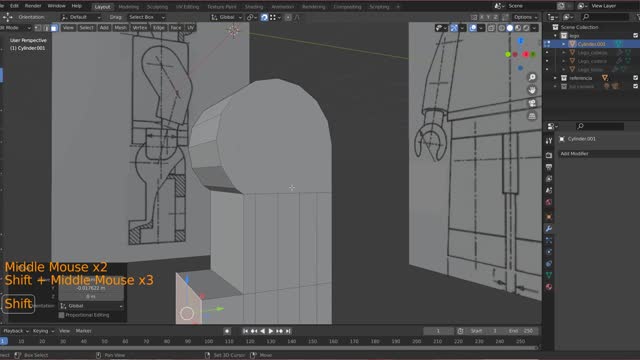Switch to the Sculpting workspace tab
Viewport: 640px width, 360px height.
(157, 7)
